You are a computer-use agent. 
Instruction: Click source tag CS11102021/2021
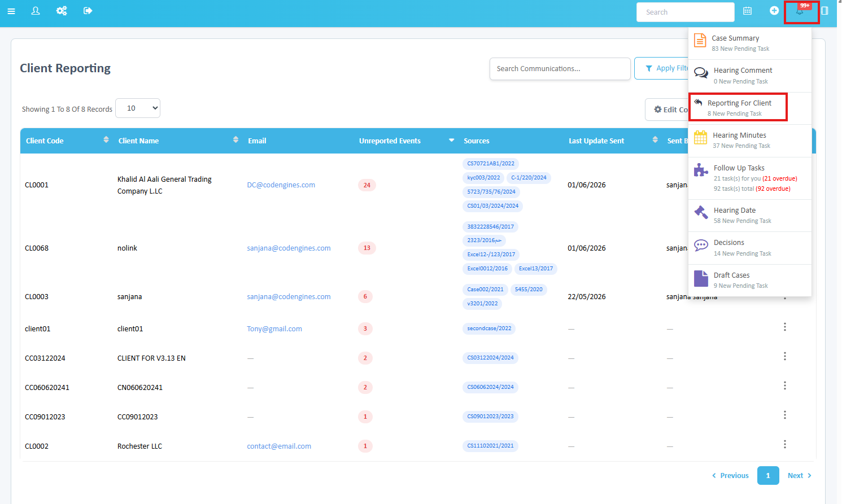490,446
